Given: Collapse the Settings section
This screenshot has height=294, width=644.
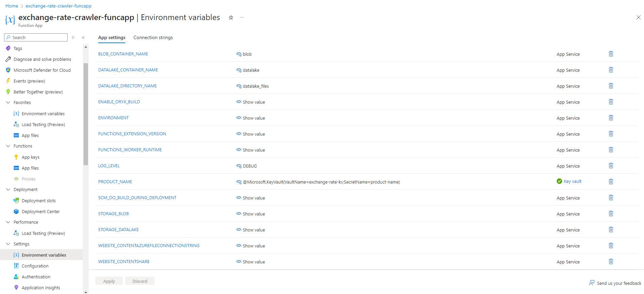Looking at the screenshot, I should (8, 244).
